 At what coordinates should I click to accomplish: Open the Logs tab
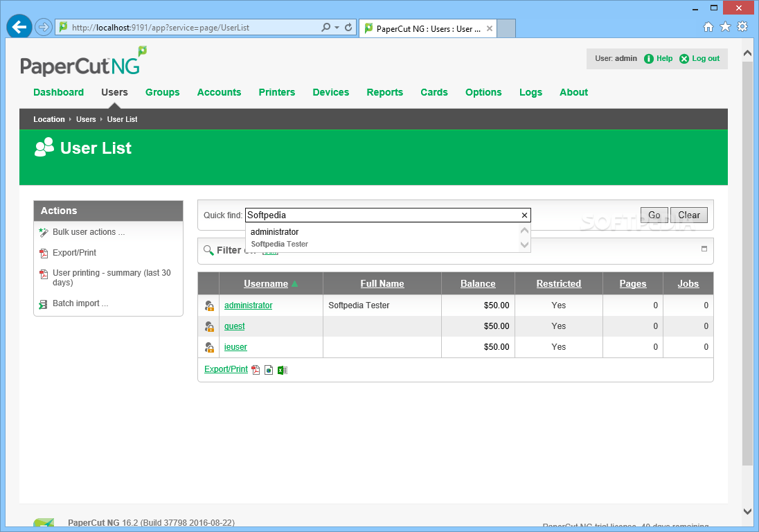530,92
